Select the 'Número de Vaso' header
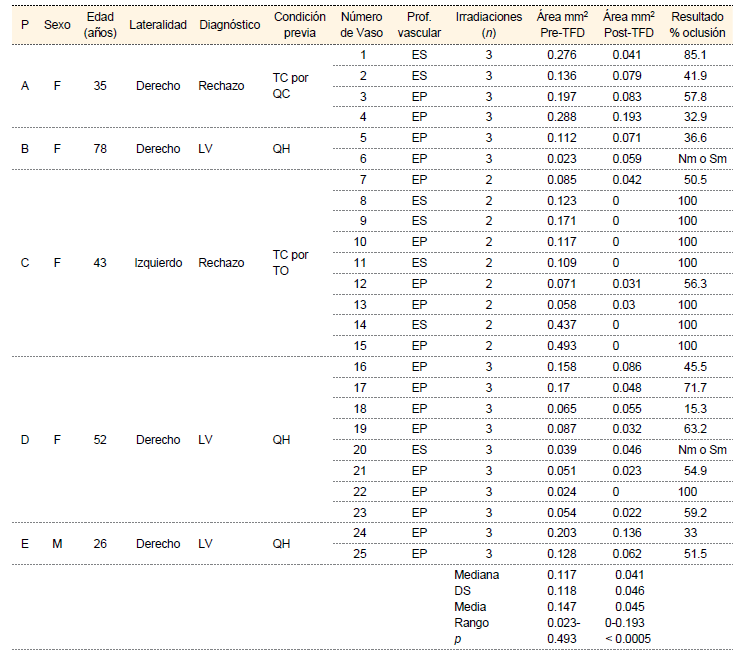The height and width of the screenshot is (661, 753). [x=363, y=24]
